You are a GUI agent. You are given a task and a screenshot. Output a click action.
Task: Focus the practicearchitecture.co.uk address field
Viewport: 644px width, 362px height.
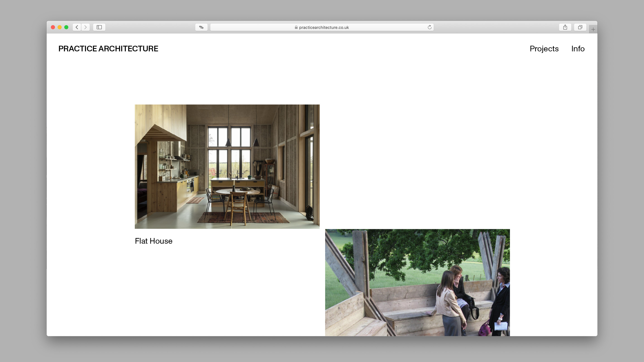322,27
